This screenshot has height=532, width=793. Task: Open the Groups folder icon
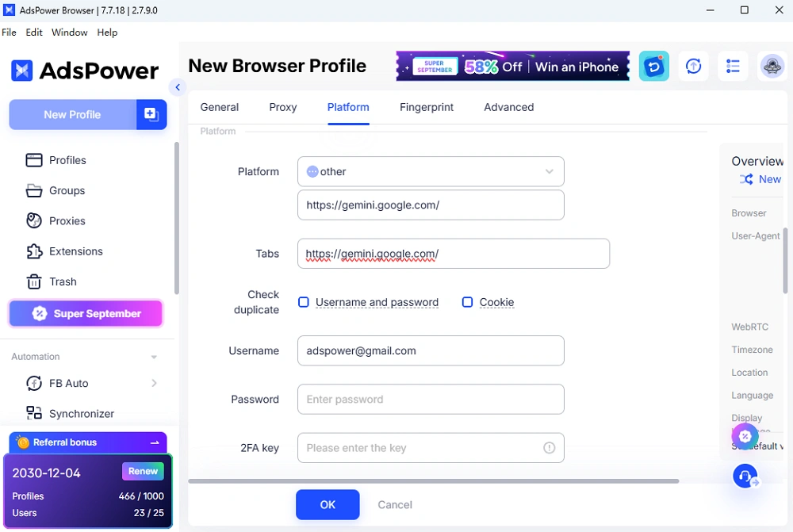[x=34, y=190]
